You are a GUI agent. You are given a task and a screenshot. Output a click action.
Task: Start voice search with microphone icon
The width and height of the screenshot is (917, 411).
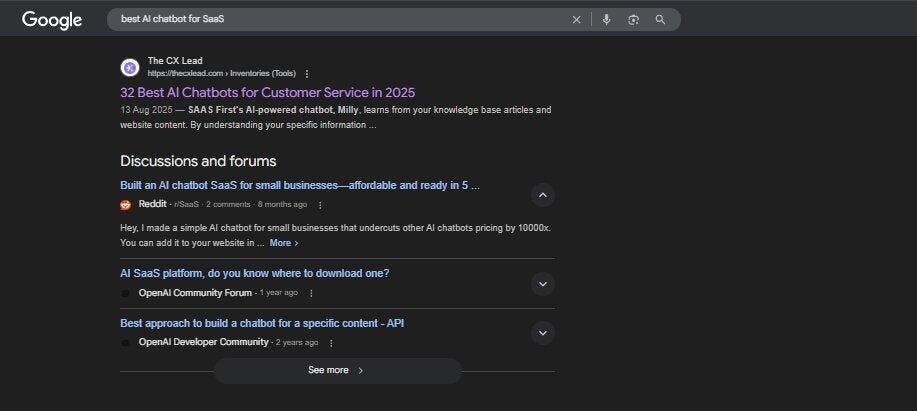(606, 20)
